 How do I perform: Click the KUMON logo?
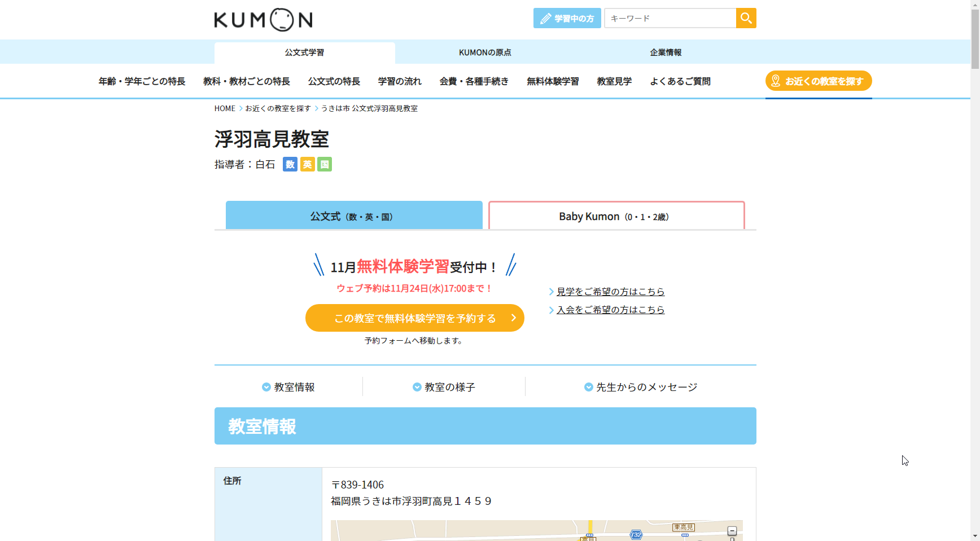tap(263, 20)
